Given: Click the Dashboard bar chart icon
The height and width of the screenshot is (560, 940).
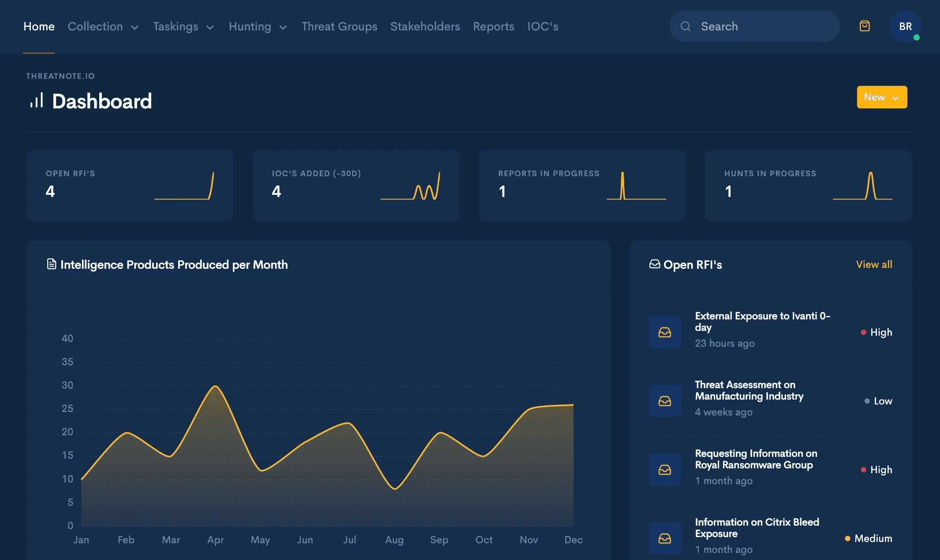Looking at the screenshot, I should point(37,100).
